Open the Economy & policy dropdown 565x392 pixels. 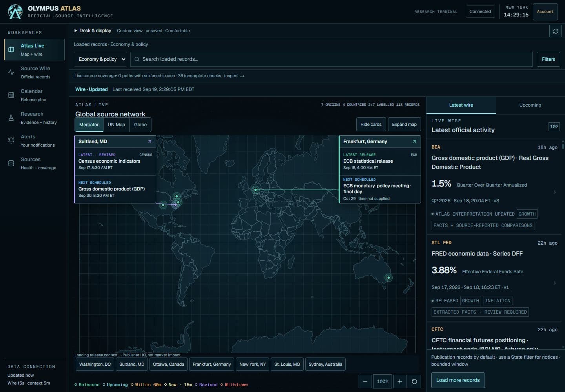101,59
